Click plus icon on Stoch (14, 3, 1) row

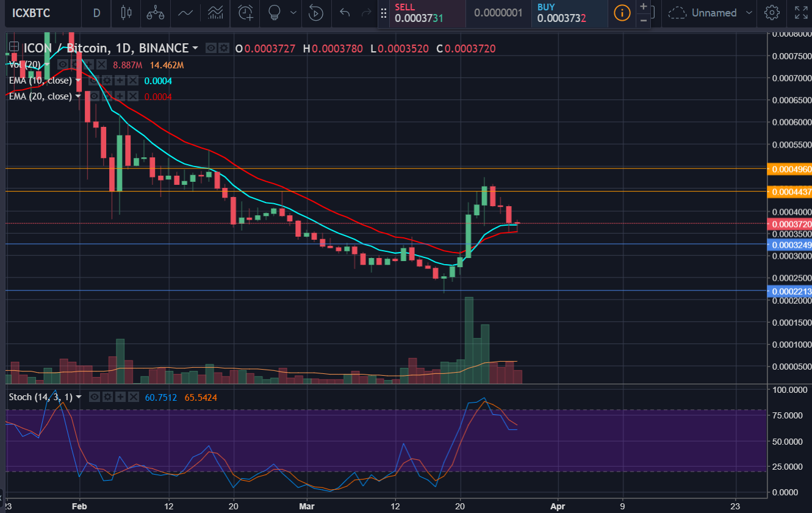click(121, 397)
